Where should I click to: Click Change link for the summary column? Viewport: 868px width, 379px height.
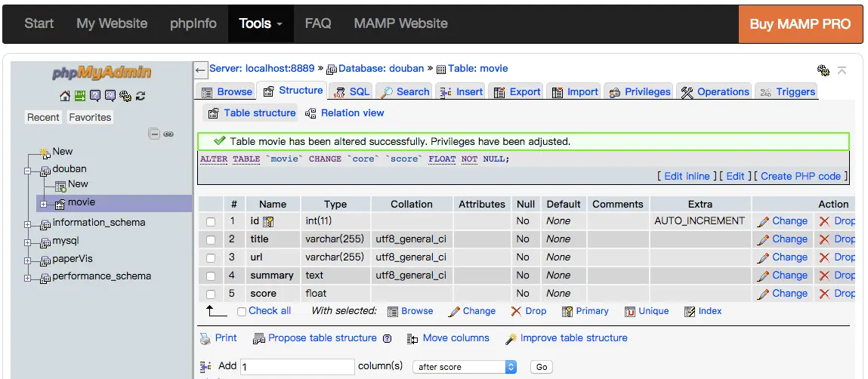coord(783,276)
